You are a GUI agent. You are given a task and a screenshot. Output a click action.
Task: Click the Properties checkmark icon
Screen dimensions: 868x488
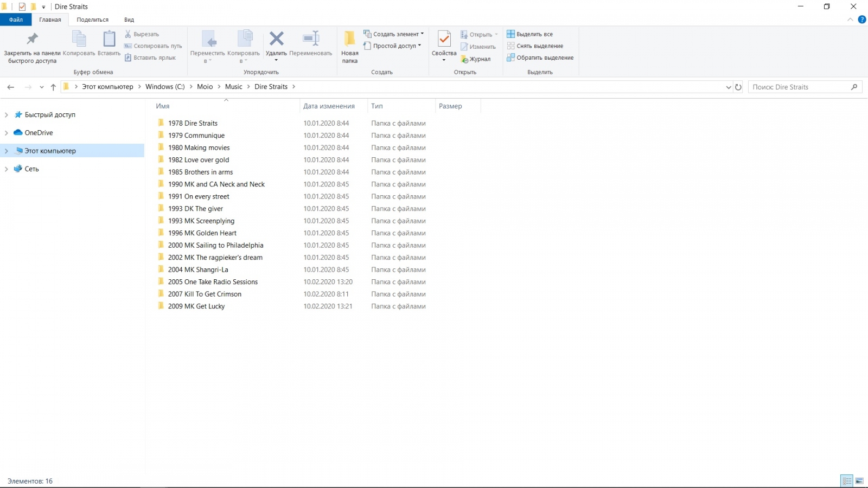[x=444, y=39]
